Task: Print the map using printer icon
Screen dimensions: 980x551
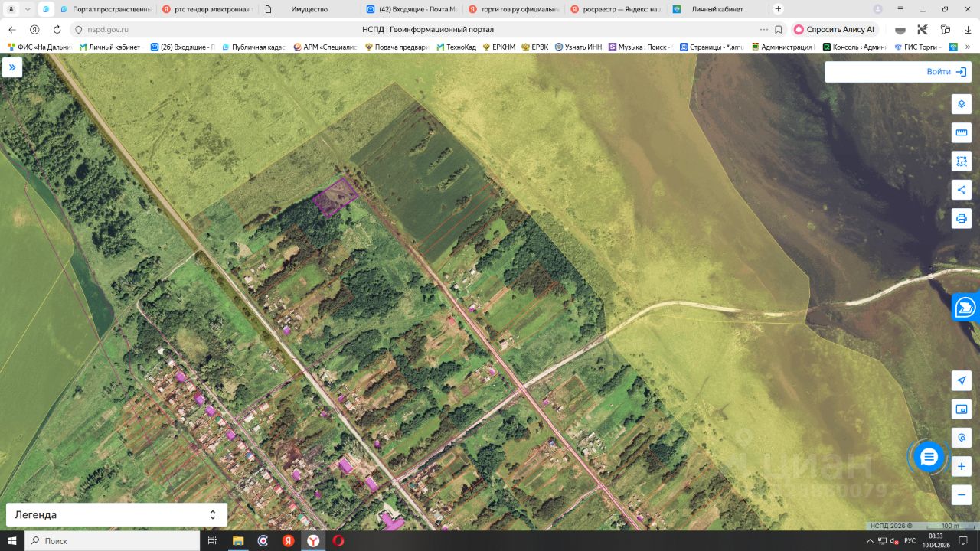Action: (x=962, y=218)
